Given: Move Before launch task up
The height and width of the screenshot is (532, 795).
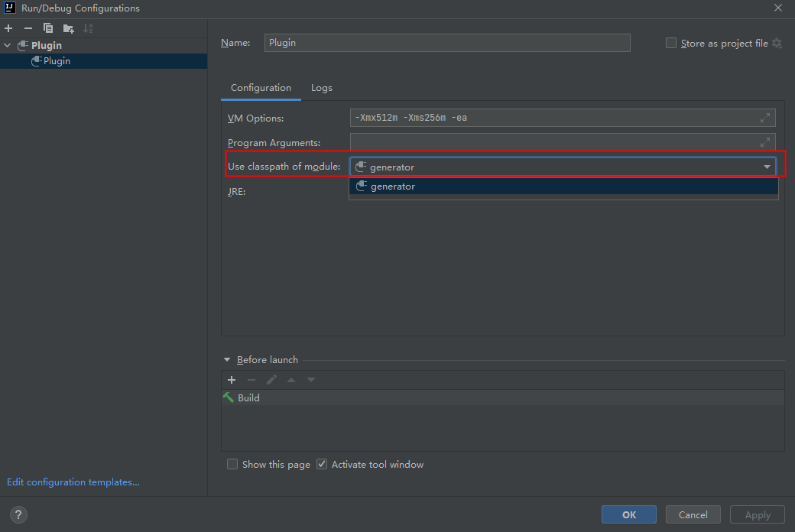Looking at the screenshot, I should pos(291,380).
